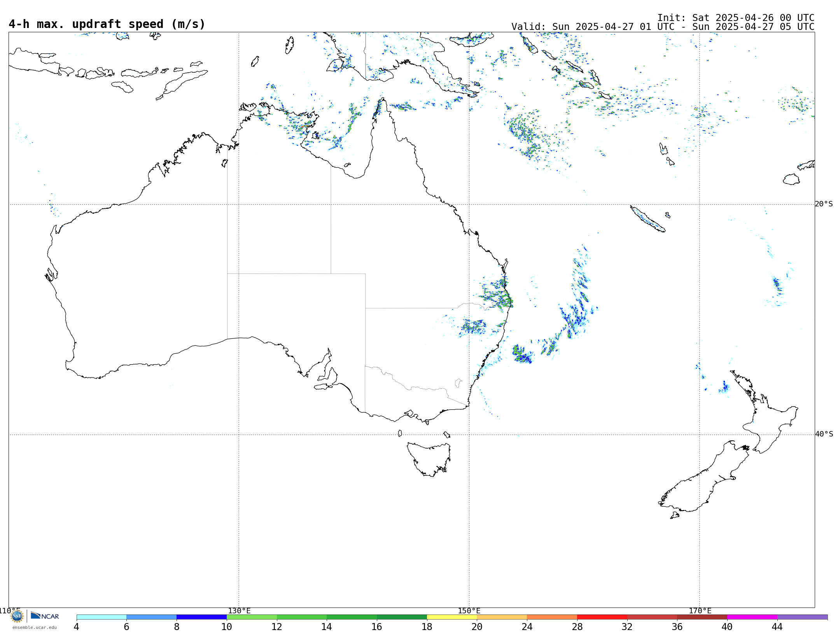Click the plot title '4-h max. updraft speed (m/s)'

(107, 24)
